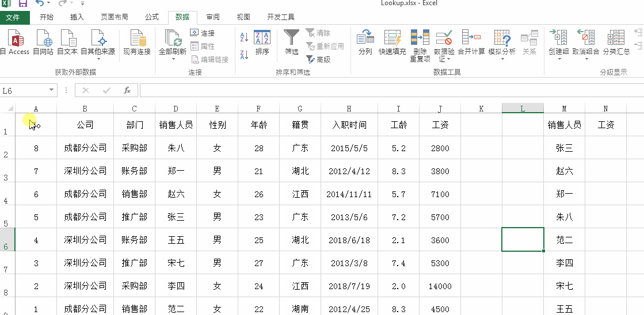
Task: Click 全部刷新 (Refresh All) icon
Action: (173, 38)
